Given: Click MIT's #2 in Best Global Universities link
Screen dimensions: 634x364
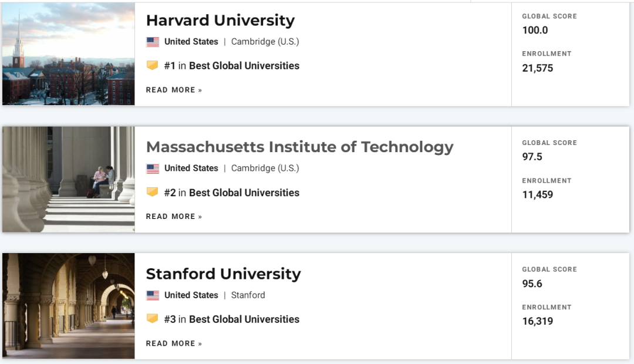Looking at the screenshot, I should (x=232, y=193).
